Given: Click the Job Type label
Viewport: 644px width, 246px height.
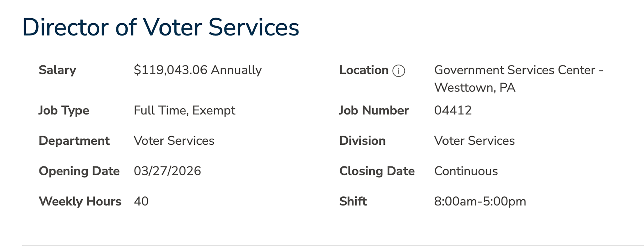Looking at the screenshot, I should pyautogui.click(x=64, y=110).
